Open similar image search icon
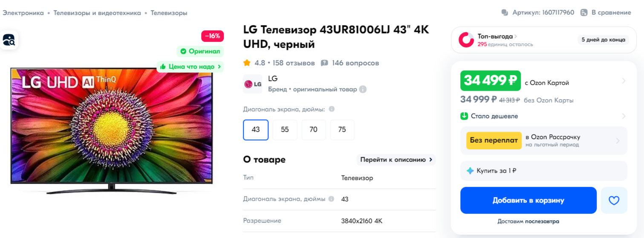The width and height of the screenshot is (644, 238). 9,40
